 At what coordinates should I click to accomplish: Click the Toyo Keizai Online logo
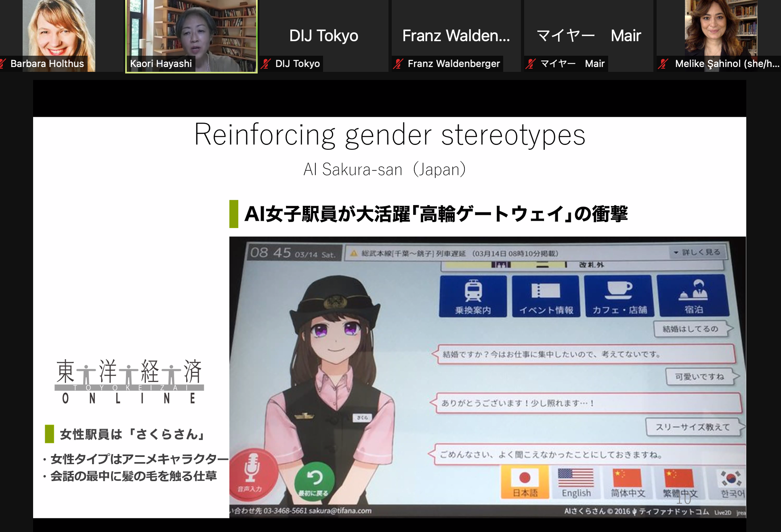tap(129, 381)
